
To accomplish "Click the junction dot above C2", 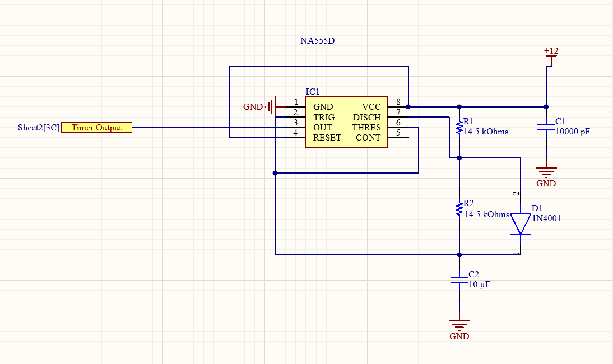I will 459,255.
